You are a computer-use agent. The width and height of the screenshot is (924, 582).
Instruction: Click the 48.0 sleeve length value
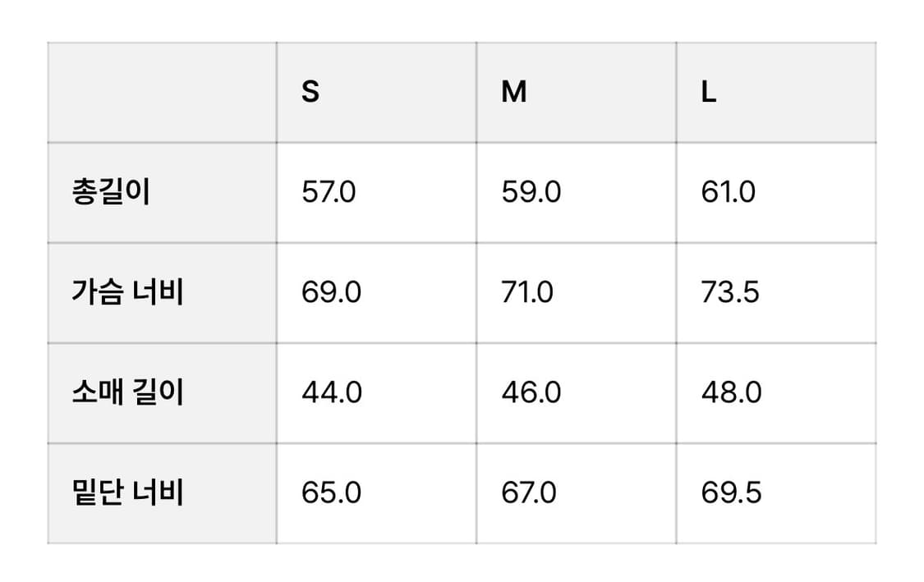point(731,393)
